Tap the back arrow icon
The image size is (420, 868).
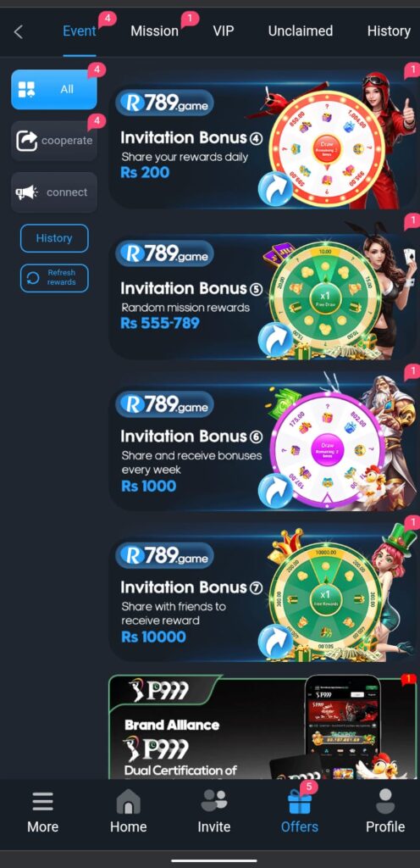pos(19,32)
